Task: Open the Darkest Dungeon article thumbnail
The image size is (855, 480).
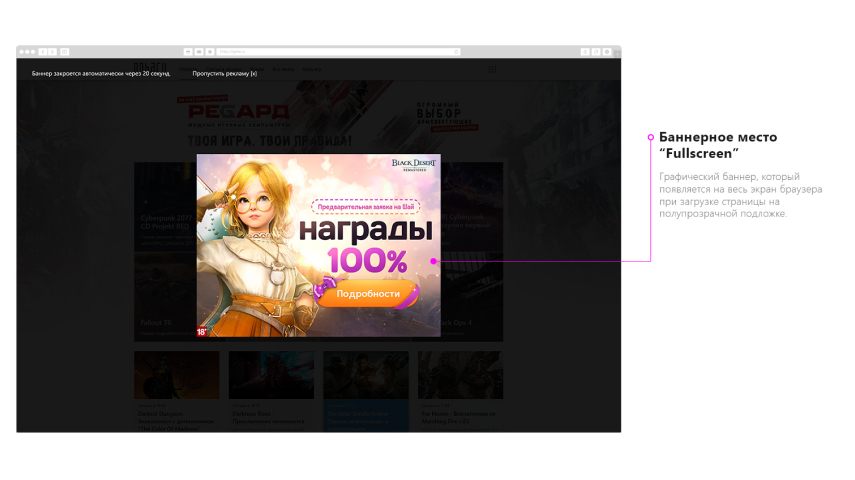Action: [177, 375]
